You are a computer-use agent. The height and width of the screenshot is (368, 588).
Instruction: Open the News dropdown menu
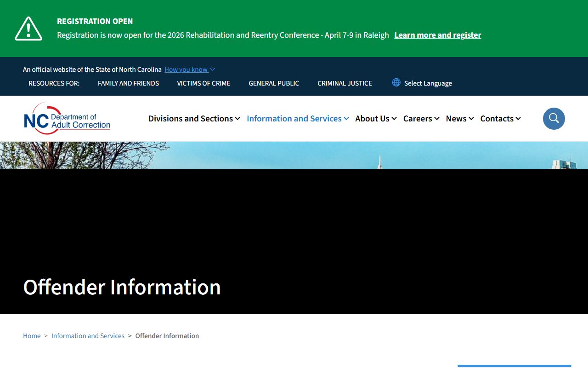point(460,119)
